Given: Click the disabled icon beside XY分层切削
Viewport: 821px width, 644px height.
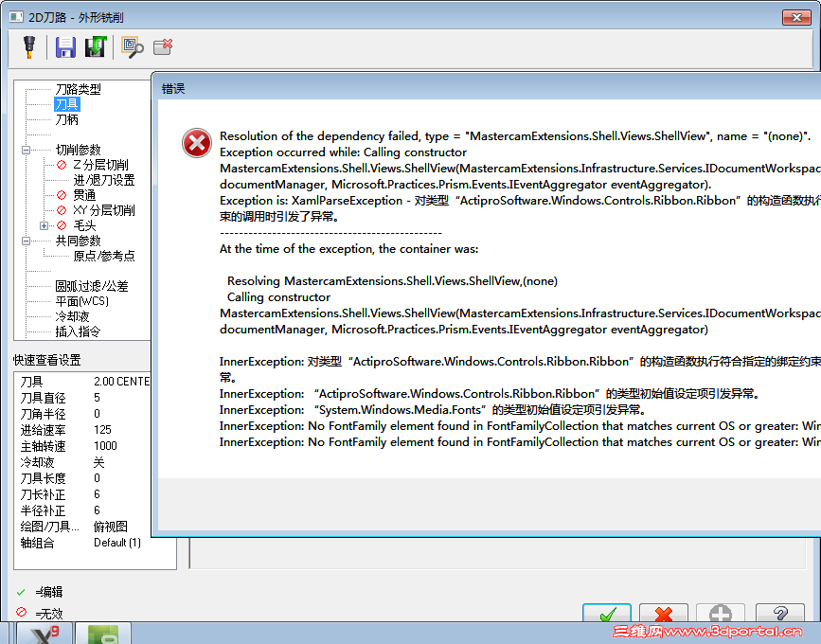Looking at the screenshot, I should tap(62, 210).
